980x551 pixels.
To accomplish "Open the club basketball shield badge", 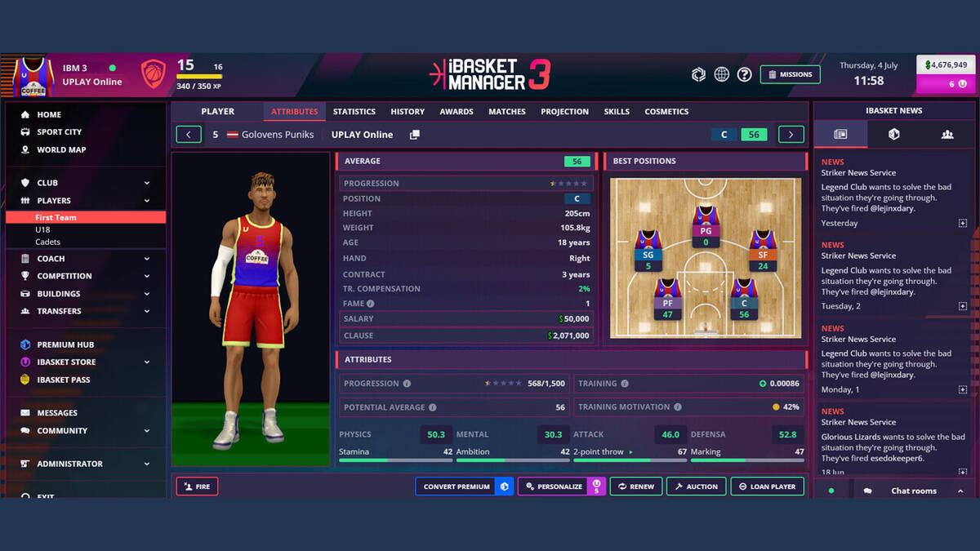I will [153, 74].
